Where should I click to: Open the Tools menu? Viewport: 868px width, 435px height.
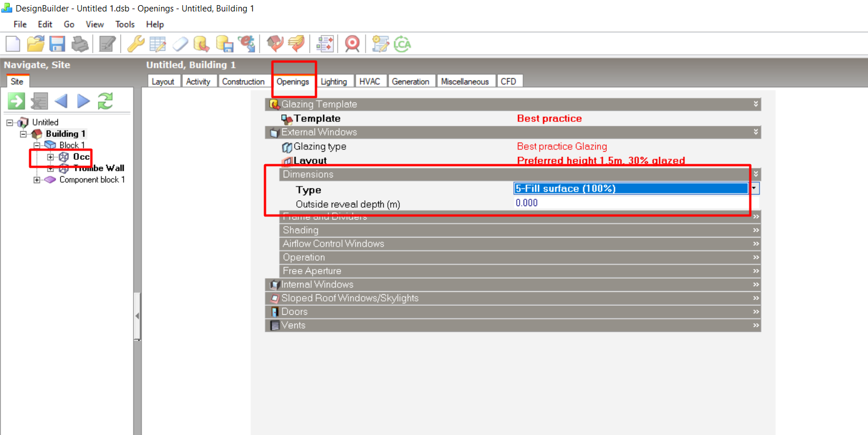tap(125, 24)
